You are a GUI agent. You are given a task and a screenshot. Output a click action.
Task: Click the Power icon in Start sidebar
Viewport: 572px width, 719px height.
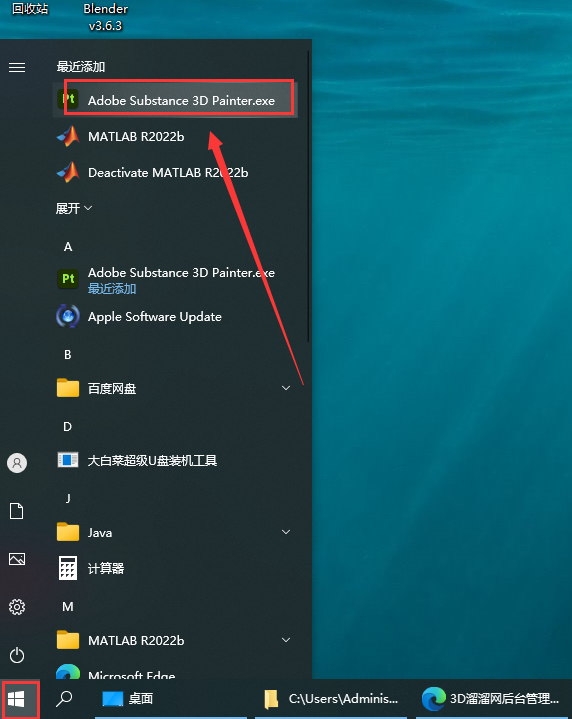pos(17,655)
